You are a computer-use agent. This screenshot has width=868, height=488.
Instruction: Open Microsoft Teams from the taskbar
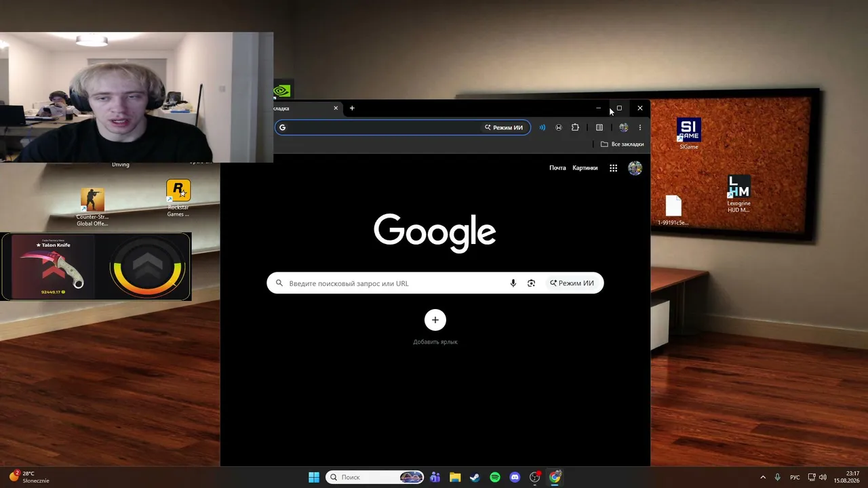tap(435, 477)
